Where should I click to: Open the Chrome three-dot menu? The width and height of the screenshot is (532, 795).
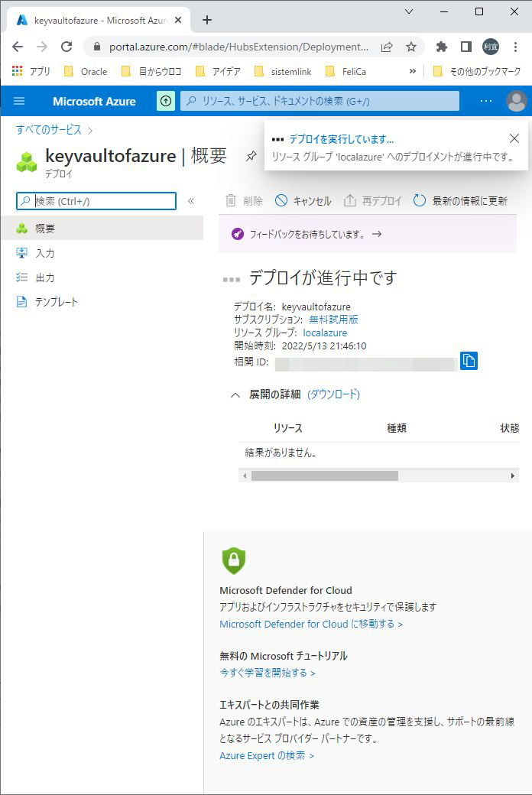pyautogui.click(x=515, y=47)
